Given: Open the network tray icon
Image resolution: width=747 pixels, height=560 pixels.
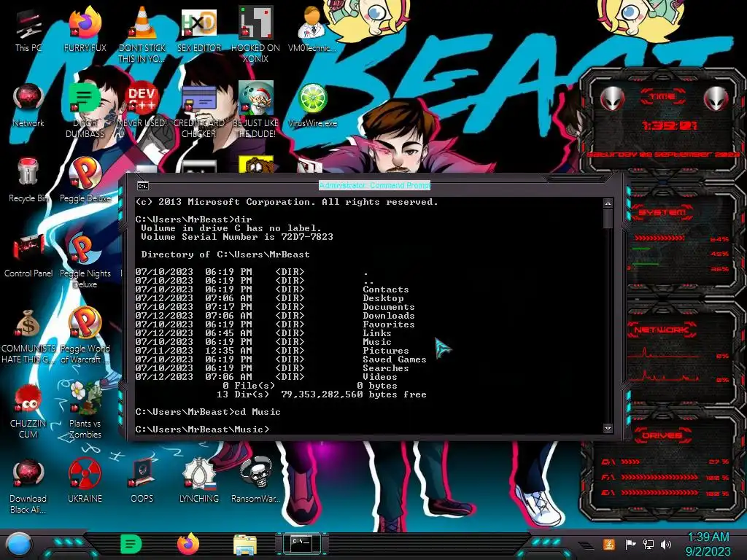Looking at the screenshot, I should (649, 544).
